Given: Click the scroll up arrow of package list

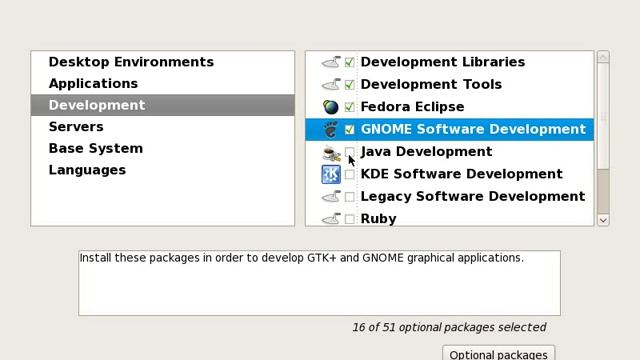Looking at the screenshot, I should coord(603,57).
